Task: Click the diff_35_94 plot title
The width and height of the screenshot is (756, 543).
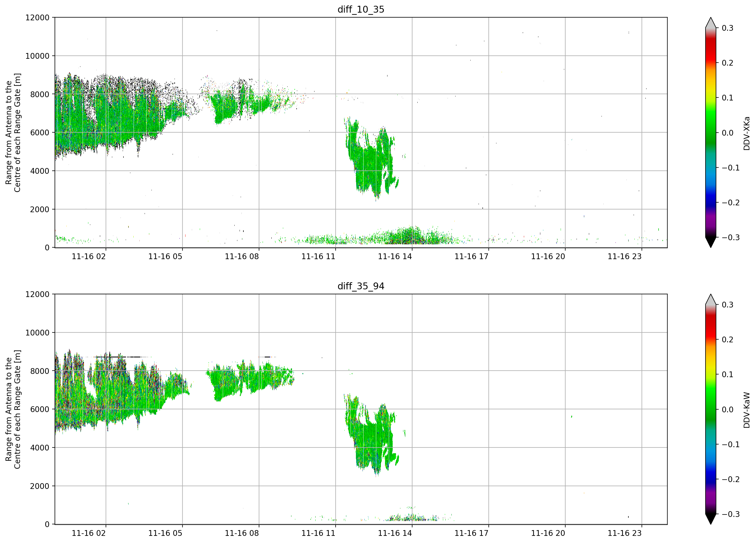Action: click(x=361, y=286)
